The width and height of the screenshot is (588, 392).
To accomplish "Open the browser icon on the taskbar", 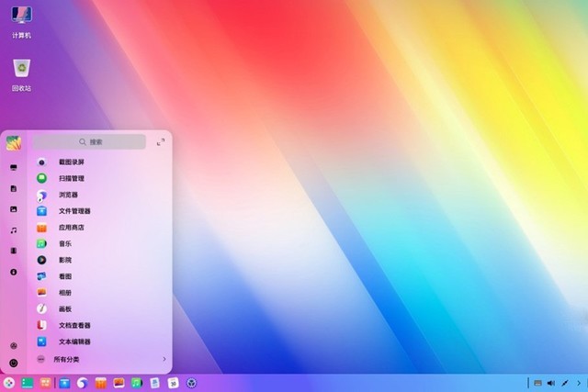I will [x=82, y=383].
